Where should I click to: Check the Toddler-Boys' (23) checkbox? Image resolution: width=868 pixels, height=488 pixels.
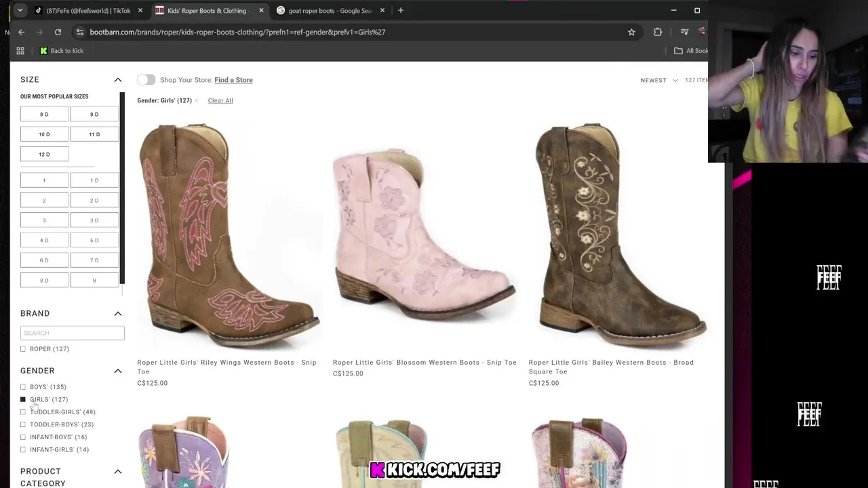coord(23,424)
